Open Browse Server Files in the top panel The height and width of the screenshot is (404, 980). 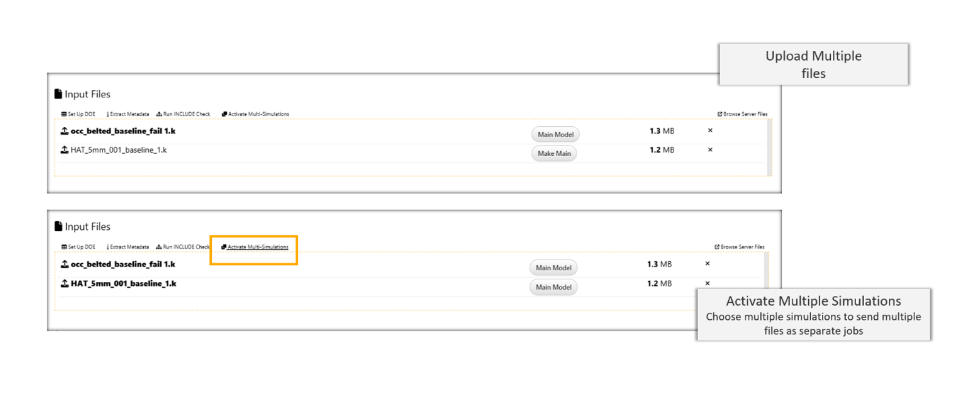tap(742, 114)
